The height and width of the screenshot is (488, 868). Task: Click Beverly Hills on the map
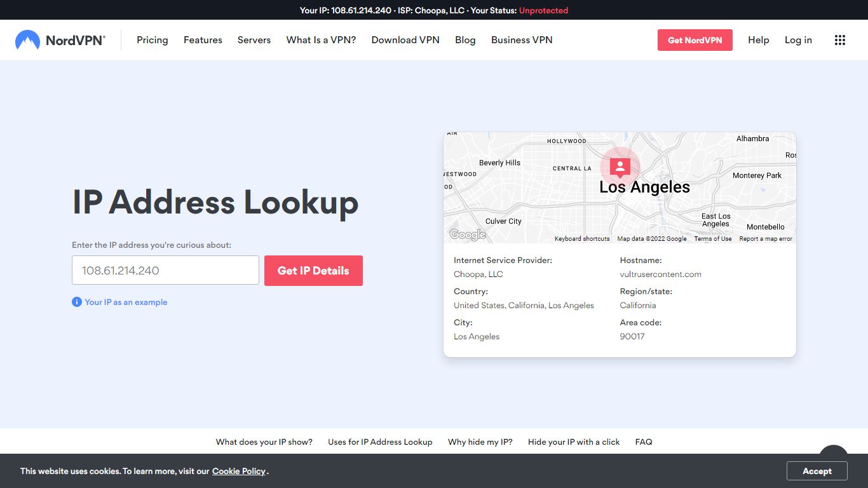click(x=499, y=163)
